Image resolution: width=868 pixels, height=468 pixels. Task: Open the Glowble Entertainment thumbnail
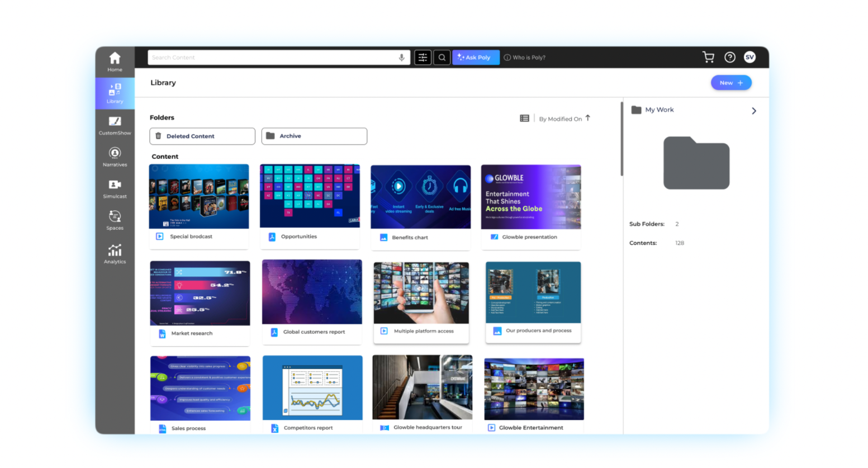(534, 389)
